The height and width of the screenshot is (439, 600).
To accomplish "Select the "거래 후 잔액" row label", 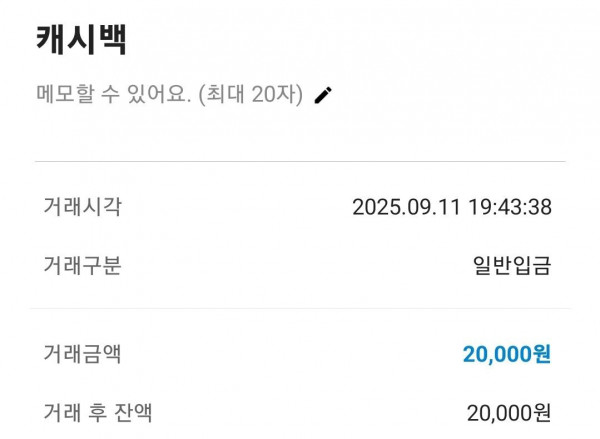I will click(x=97, y=412).
